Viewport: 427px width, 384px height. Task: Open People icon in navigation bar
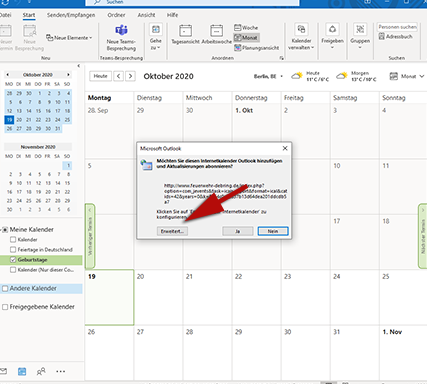pyautogui.click(x=41, y=371)
